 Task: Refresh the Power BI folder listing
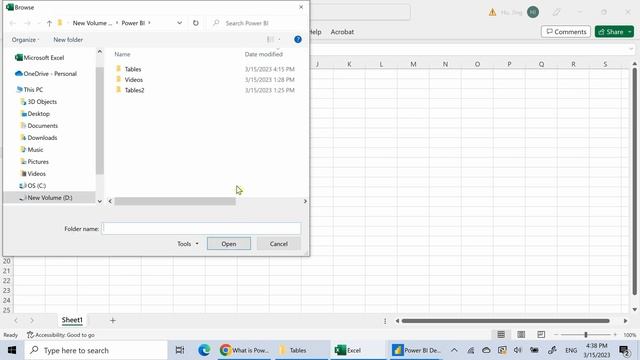(196, 23)
